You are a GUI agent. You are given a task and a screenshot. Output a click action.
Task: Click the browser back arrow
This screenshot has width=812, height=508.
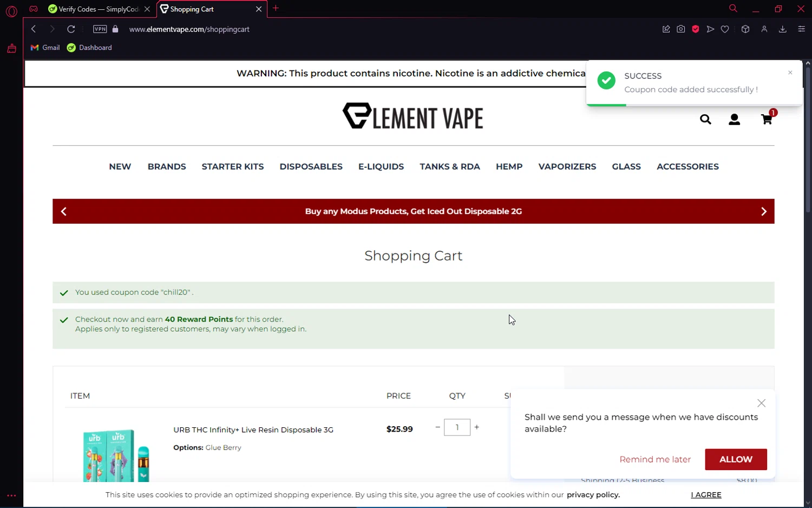[x=34, y=29]
